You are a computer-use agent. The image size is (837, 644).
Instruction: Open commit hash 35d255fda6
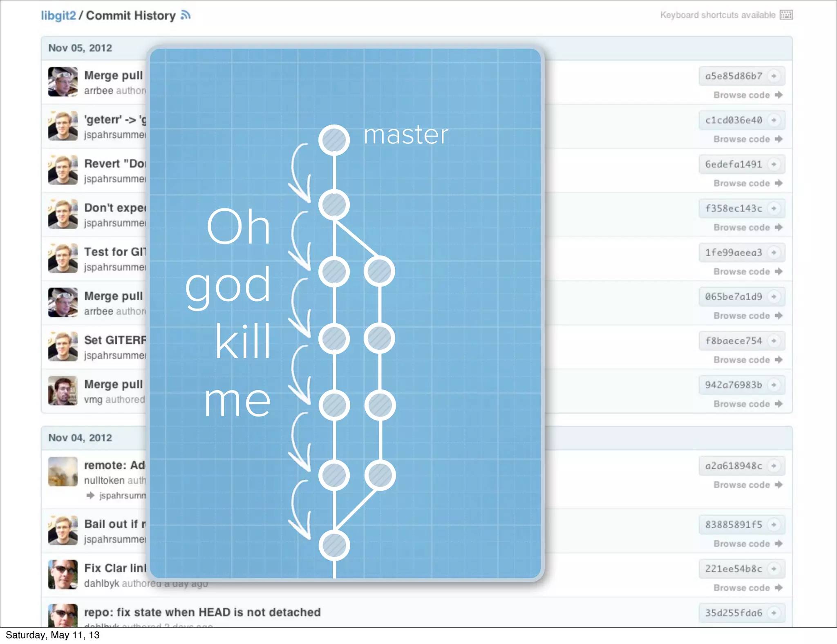pyautogui.click(x=734, y=613)
